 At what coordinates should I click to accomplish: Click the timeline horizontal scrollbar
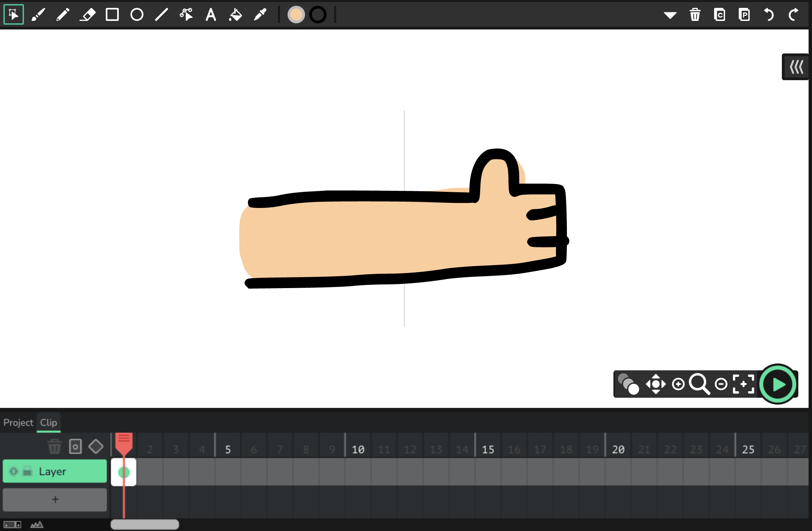144,524
